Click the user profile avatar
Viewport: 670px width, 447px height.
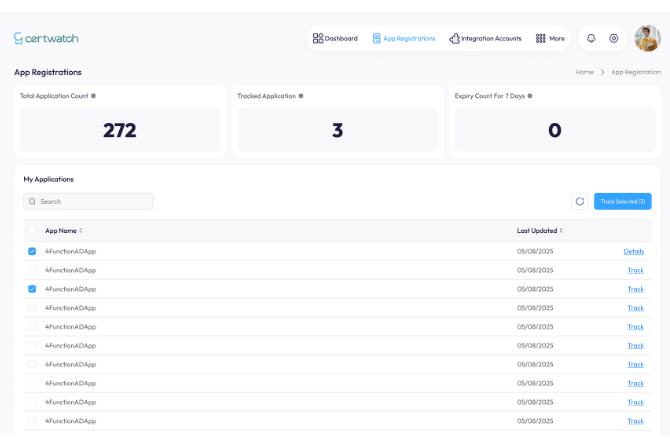pyautogui.click(x=647, y=38)
